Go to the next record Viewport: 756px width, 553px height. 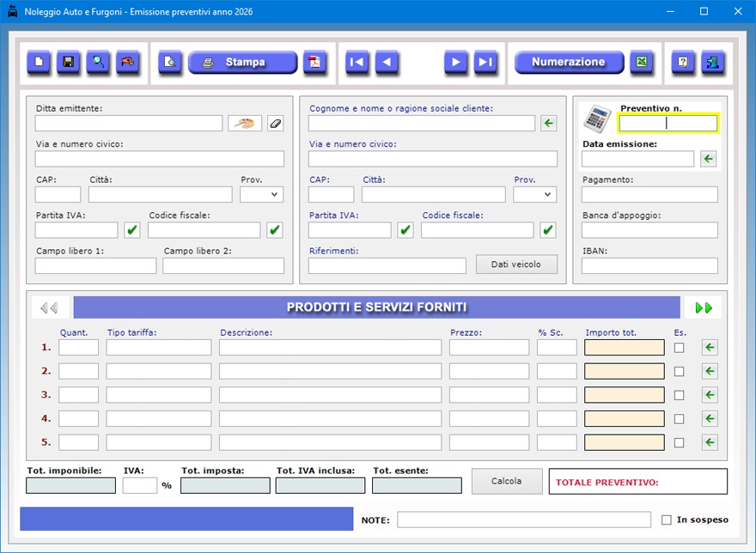[x=456, y=63]
